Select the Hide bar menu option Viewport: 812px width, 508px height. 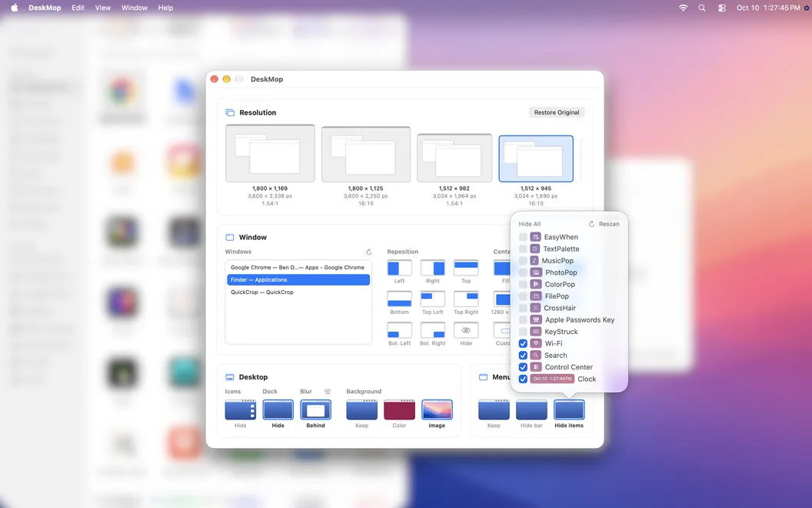pos(531,409)
